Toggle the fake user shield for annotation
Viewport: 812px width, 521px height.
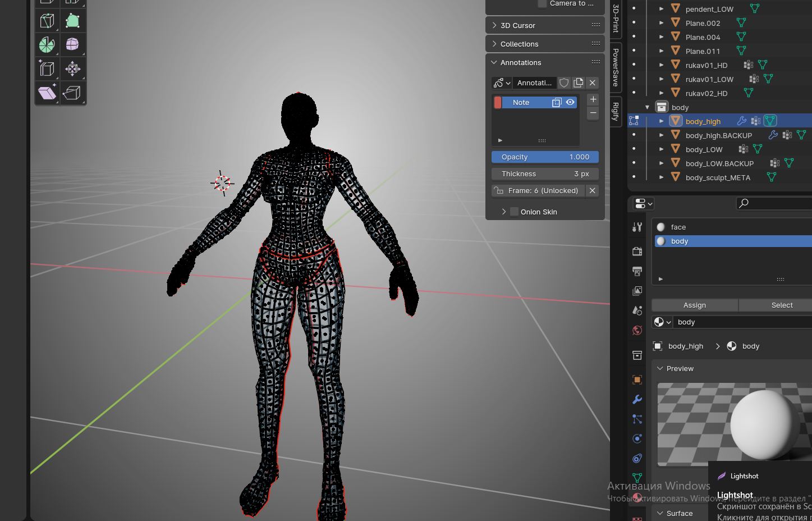coord(564,83)
